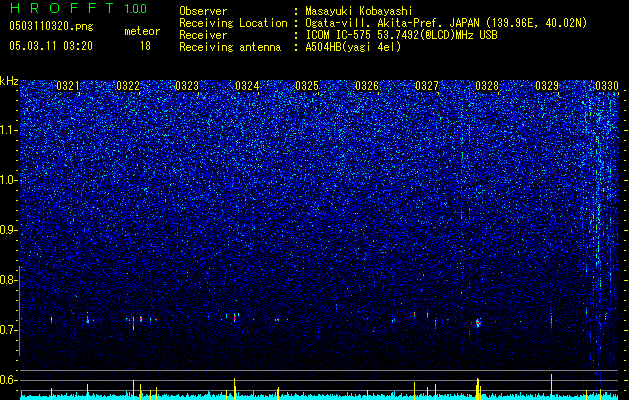Click the meteor count value 18

pos(145,46)
